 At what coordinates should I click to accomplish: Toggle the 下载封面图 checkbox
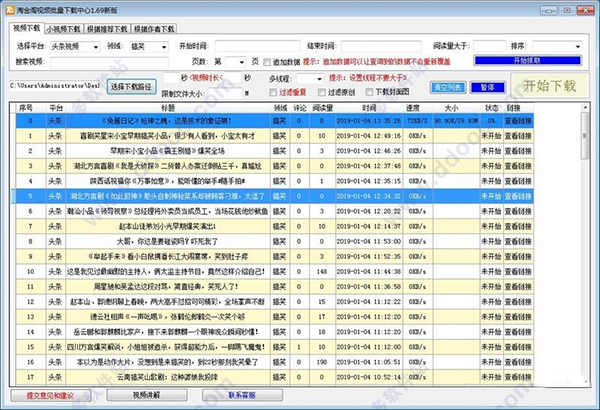click(x=369, y=92)
